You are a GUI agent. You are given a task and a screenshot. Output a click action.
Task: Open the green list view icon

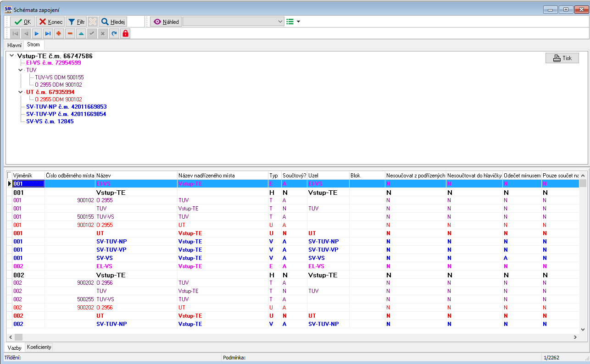point(290,22)
